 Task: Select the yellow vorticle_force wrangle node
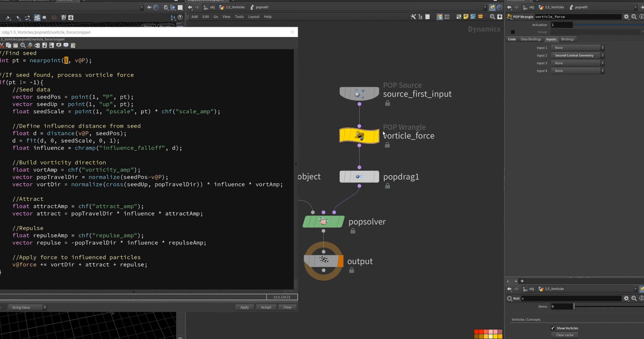(359, 136)
